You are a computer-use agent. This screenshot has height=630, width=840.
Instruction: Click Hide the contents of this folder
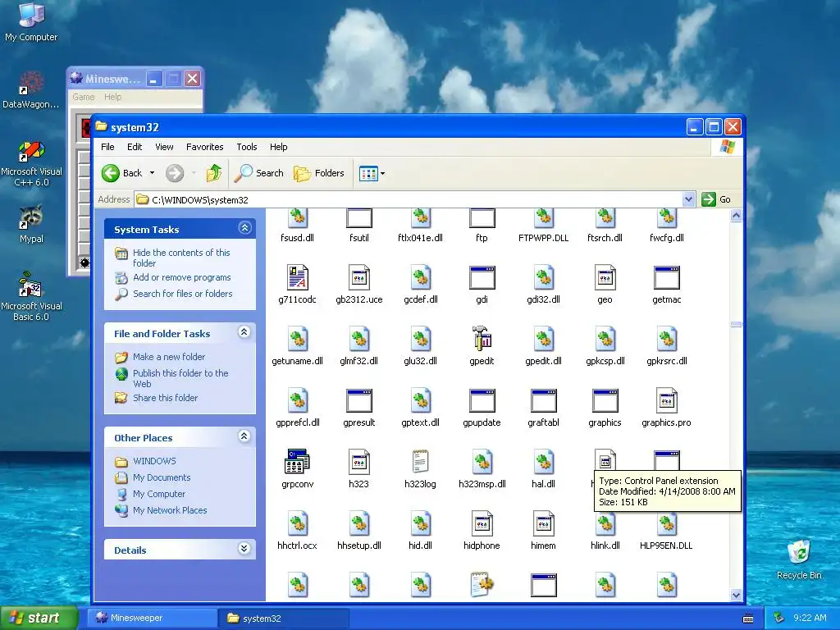181,258
